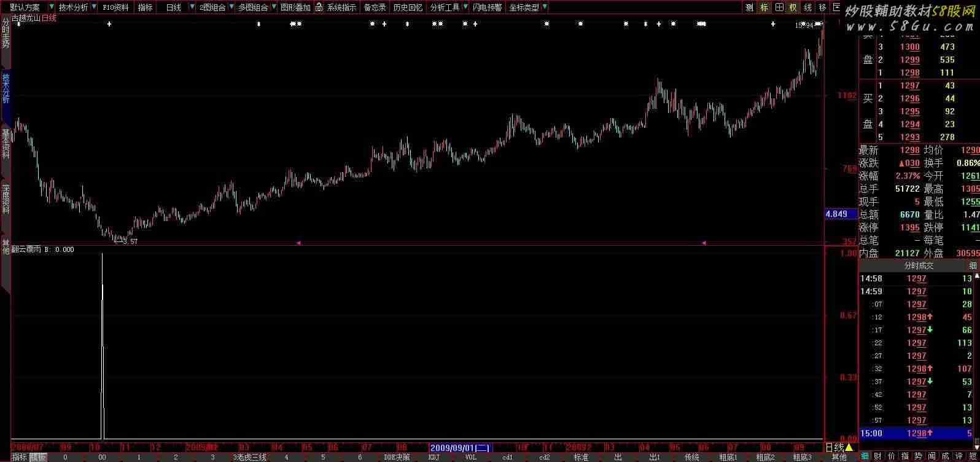Select the 粗底3 indicator tab

[x=802, y=457]
